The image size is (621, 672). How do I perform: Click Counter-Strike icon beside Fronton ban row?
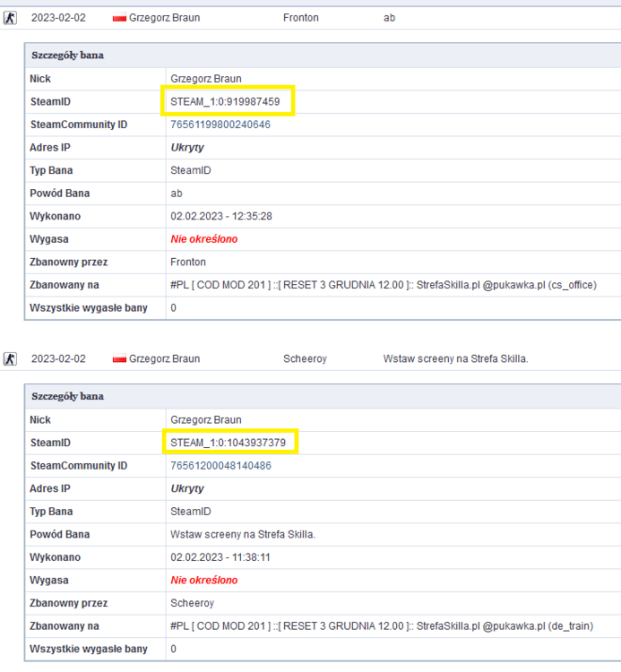[x=10, y=18]
